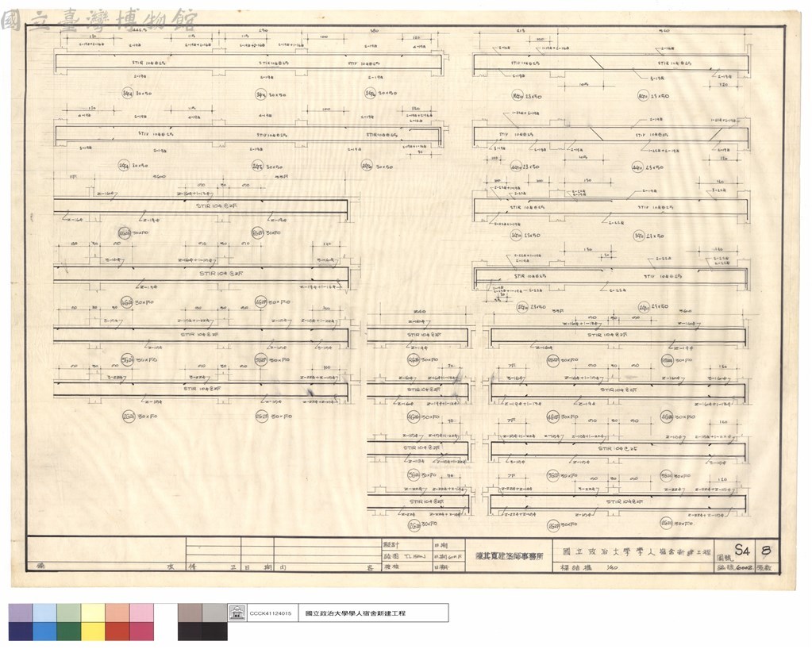Select the royal blue color swatch
Viewport: 812px width, 649px height.
point(45,632)
